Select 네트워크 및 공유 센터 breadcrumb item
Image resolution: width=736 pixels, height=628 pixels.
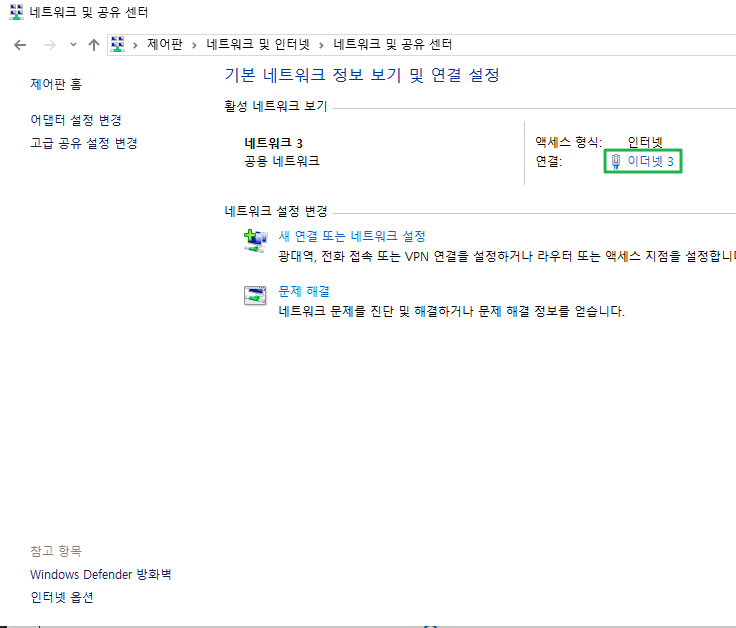(x=393, y=45)
